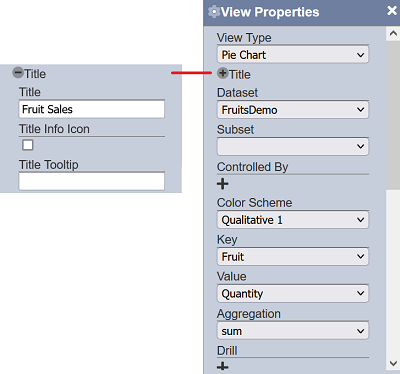The width and height of the screenshot is (400, 374).
Task: Click the Title Tooltip input field
Action: click(x=92, y=181)
